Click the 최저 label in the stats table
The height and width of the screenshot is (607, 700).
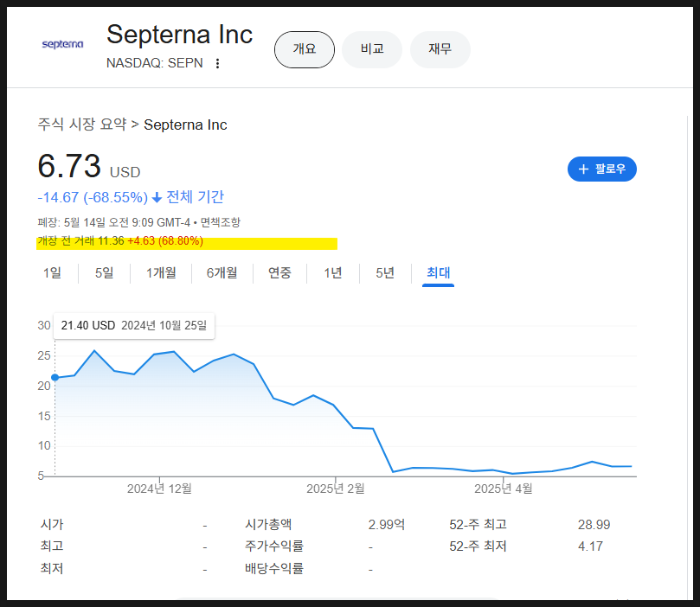52,569
